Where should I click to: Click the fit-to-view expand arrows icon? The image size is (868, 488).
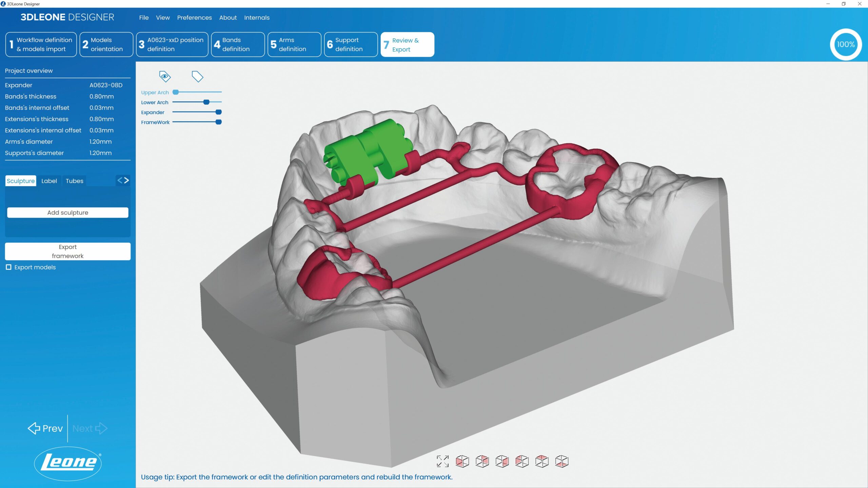coord(442,461)
